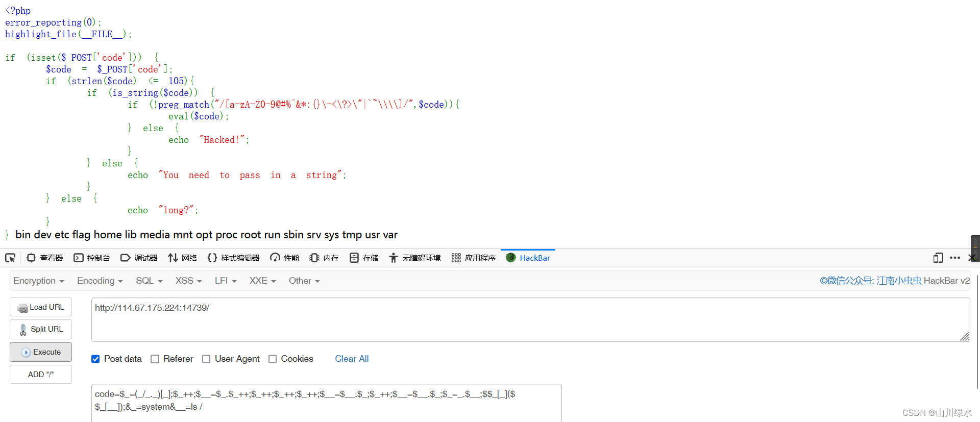Open the Storage (存储) tab

364,258
